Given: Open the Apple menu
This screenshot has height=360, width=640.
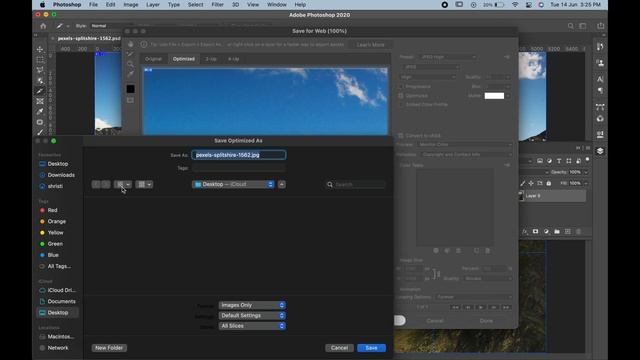Looking at the screenshot, I should 42,4.
